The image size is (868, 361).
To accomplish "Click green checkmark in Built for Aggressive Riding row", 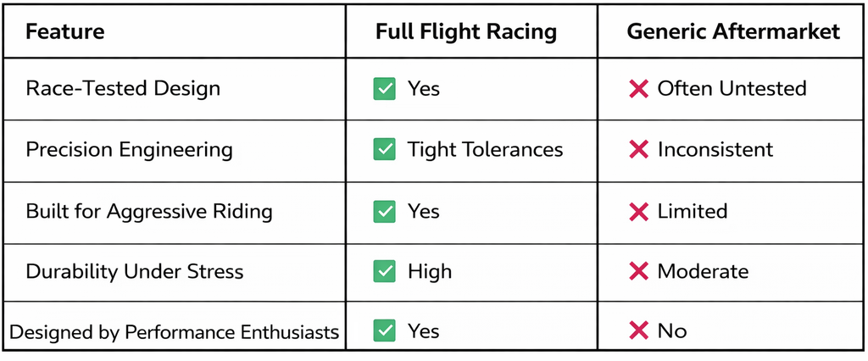I will click(x=385, y=211).
